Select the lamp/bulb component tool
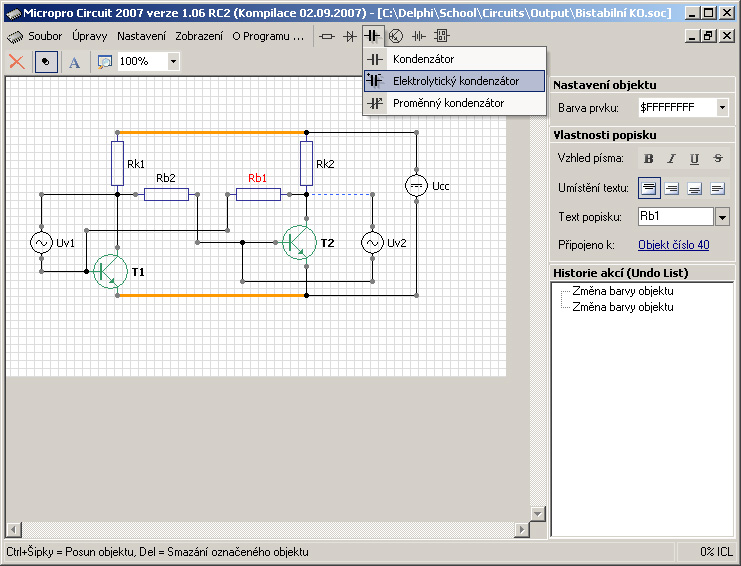This screenshot has height=566, width=741. [x=396, y=36]
